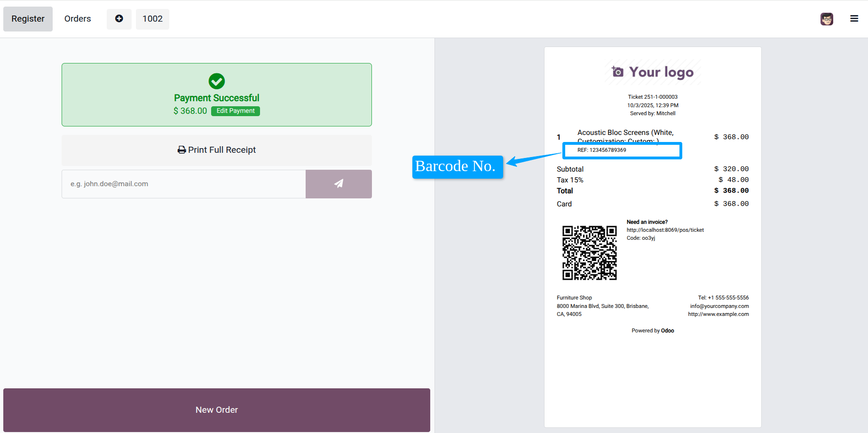The image size is (868, 433).
Task: Click Code: oo3yj text
Action: click(x=640, y=238)
